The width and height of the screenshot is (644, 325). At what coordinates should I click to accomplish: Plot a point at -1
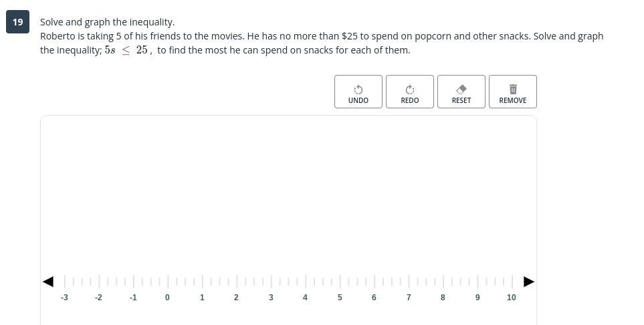click(x=133, y=282)
